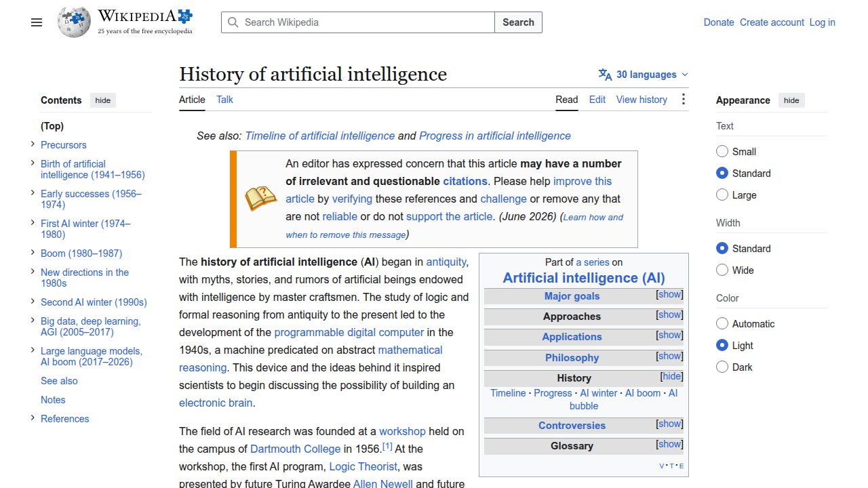The width and height of the screenshot is (868, 488).
Task: Click Create account link
Action: [x=772, y=22]
